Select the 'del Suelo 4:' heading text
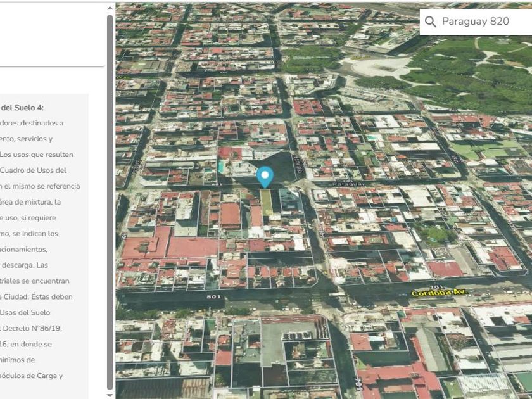This screenshot has width=532, height=399. click(x=22, y=108)
